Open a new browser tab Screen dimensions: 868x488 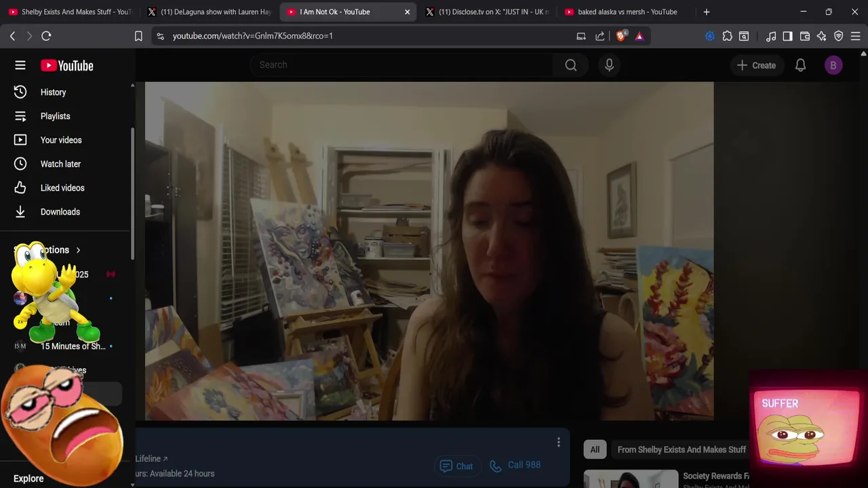click(x=707, y=12)
